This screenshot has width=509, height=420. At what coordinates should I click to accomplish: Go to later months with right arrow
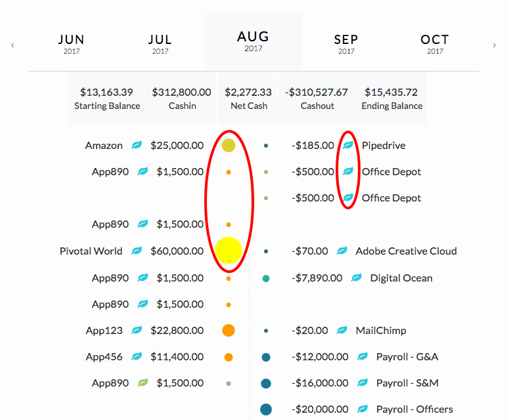(494, 45)
